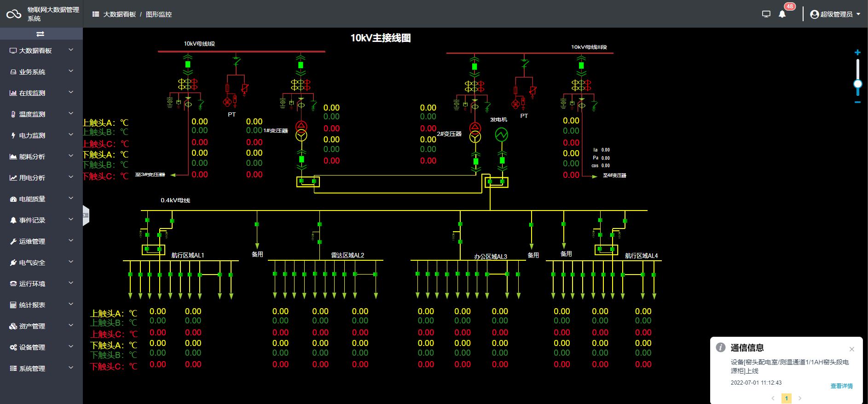The image size is (868, 404).
Task: Click the 雷达区域AL2 label
Action: (347, 255)
